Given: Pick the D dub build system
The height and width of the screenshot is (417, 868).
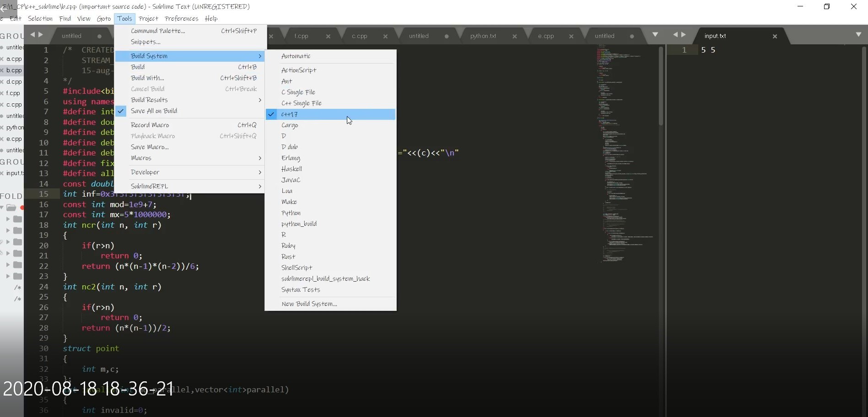Looking at the screenshot, I should (330, 147).
